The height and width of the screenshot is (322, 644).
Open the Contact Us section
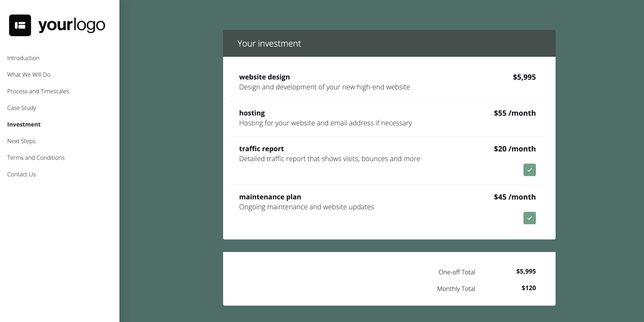pos(22,174)
